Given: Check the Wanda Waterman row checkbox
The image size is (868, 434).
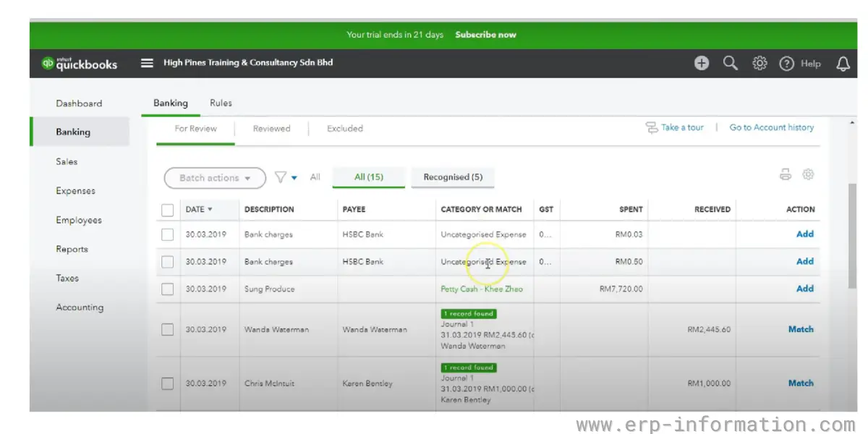Looking at the screenshot, I should (x=168, y=329).
